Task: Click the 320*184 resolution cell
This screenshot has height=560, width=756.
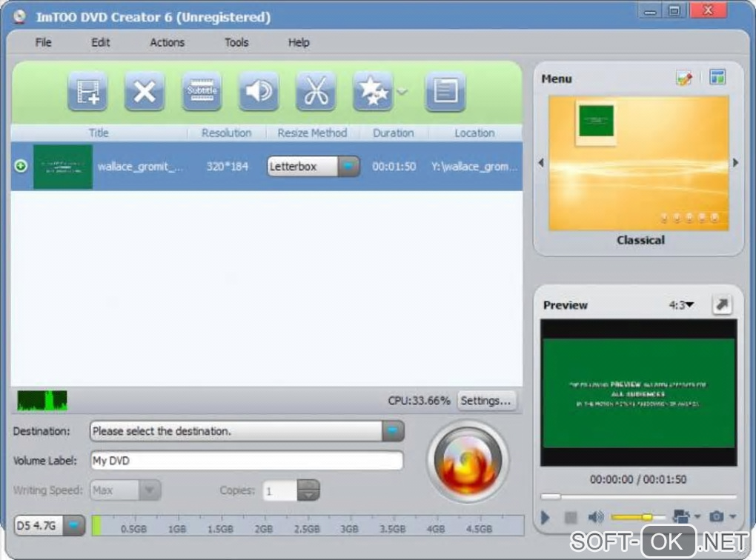Action: click(x=227, y=167)
